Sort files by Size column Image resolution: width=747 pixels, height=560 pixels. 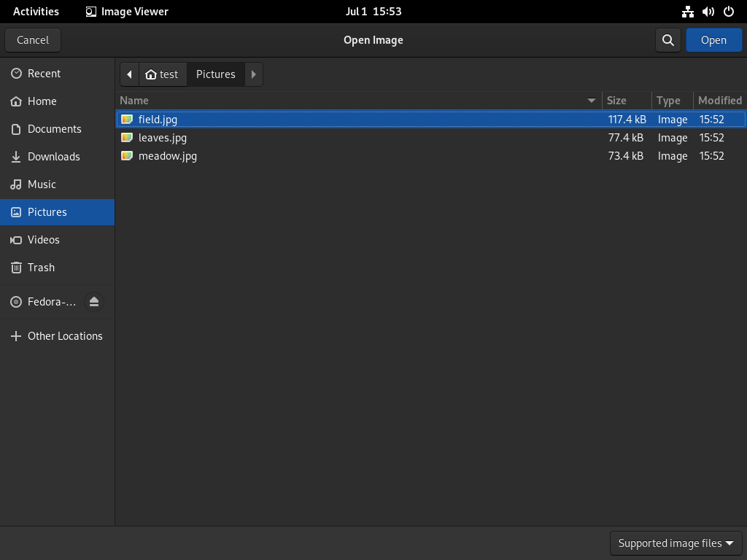[x=627, y=101]
